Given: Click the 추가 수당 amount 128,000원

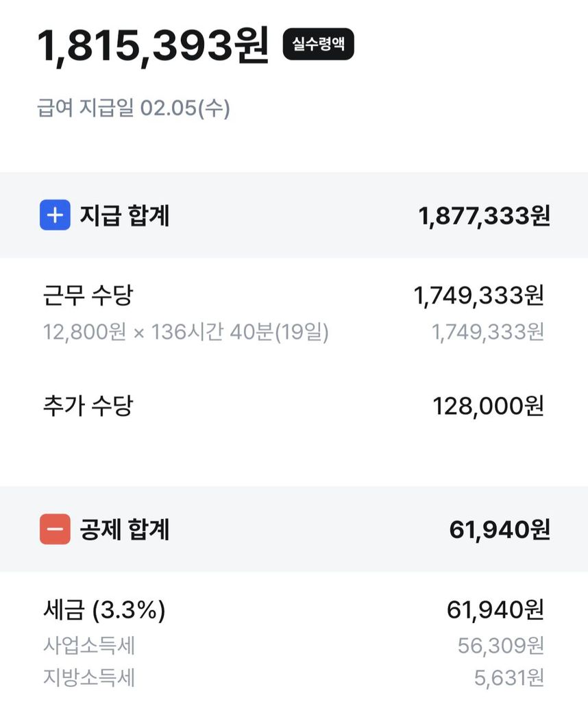Looking at the screenshot, I should coord(489,406).
